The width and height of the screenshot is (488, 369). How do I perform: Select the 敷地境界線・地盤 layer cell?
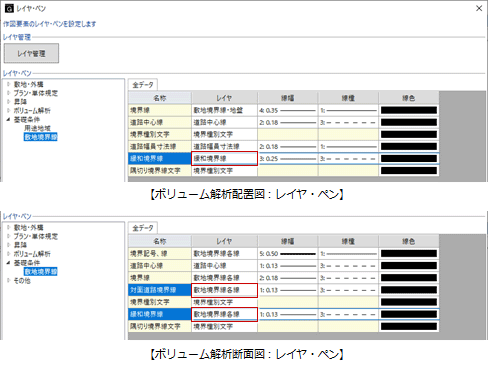point(224,110)
